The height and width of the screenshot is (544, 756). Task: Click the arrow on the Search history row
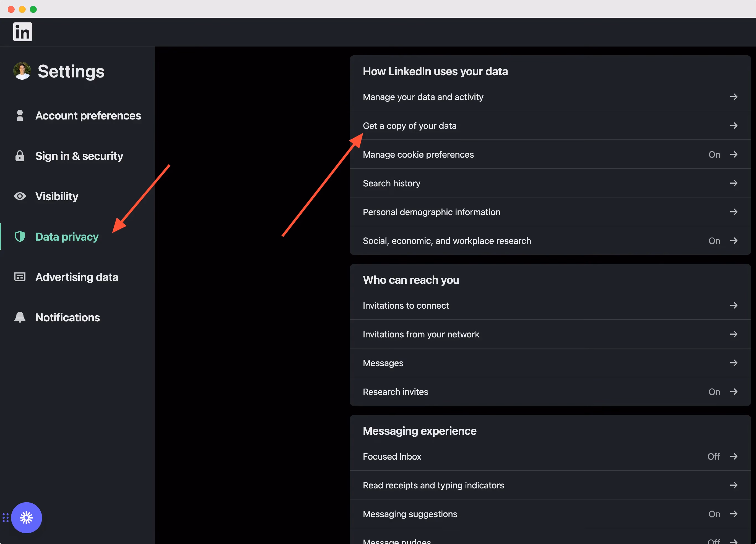(734, 183)
